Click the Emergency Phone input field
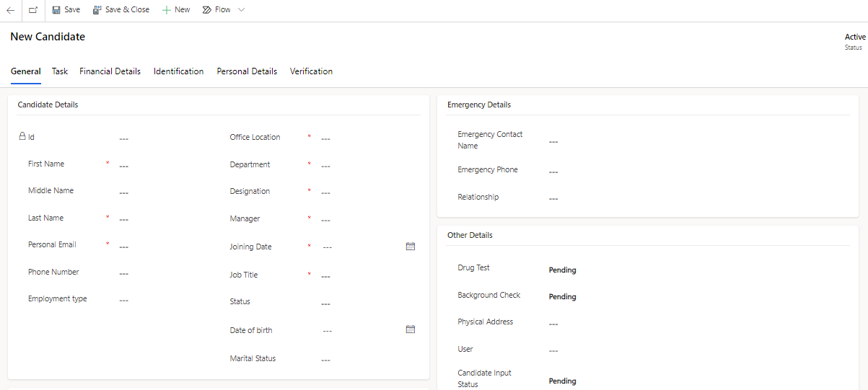Image resolution: width=868 pixels, height=390 pixels. 693,172
